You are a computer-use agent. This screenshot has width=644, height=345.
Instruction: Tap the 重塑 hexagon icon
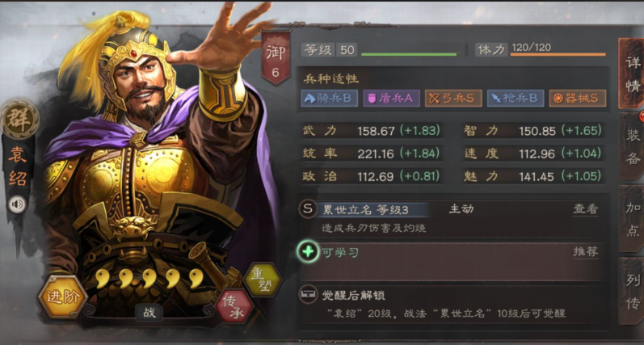[x=263, y=280]
